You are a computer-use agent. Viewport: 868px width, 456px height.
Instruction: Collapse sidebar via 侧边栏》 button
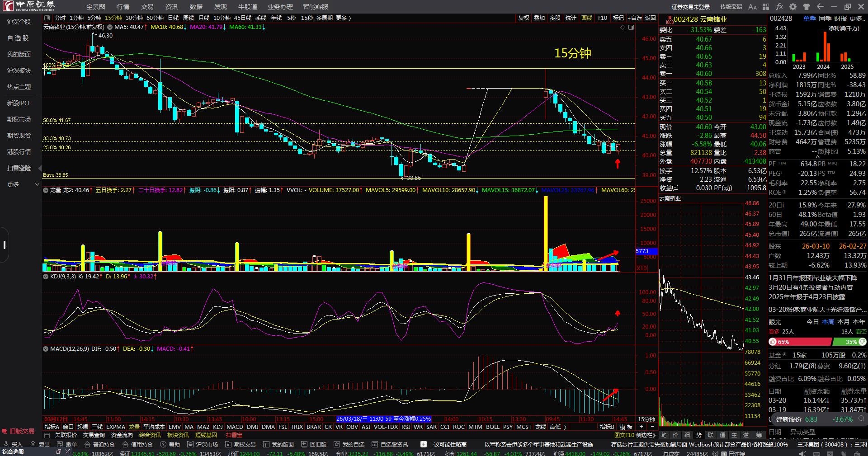coord(646,435)
